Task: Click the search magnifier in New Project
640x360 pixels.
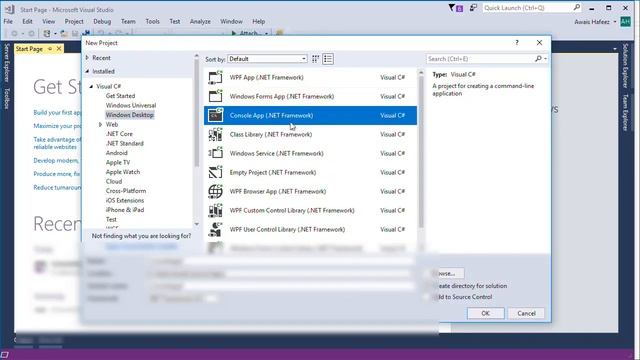Action: click(x=538, y=59)
